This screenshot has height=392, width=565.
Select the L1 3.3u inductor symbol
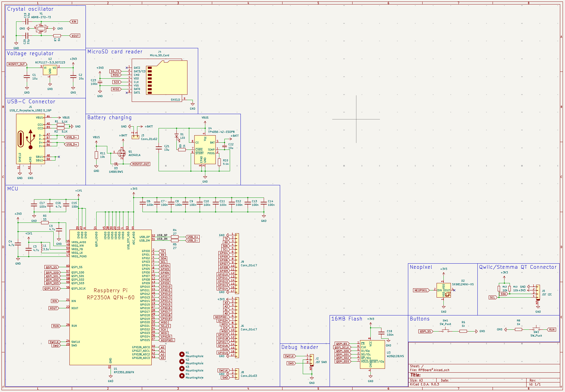pyautogui.click(x=41, y=248)
